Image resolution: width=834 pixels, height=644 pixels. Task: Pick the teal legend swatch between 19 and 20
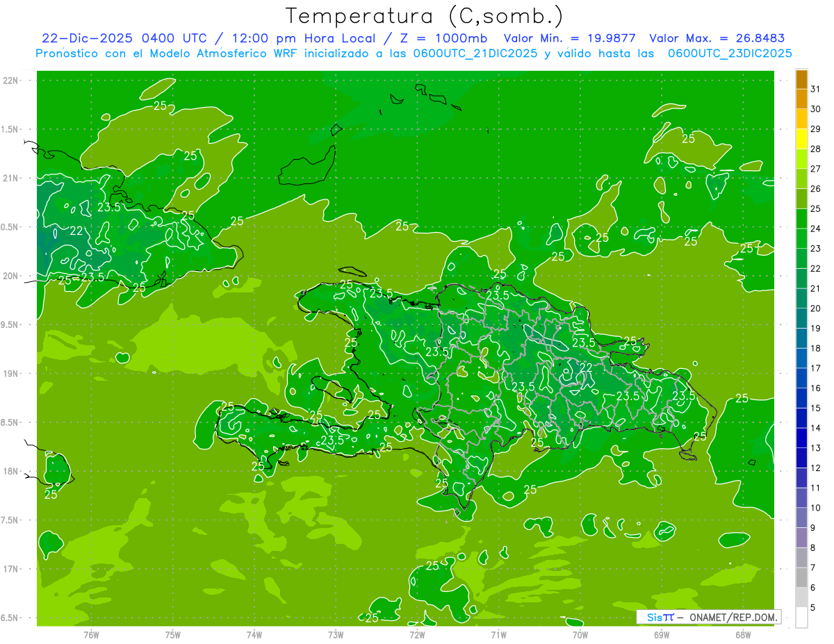point(801,318)
